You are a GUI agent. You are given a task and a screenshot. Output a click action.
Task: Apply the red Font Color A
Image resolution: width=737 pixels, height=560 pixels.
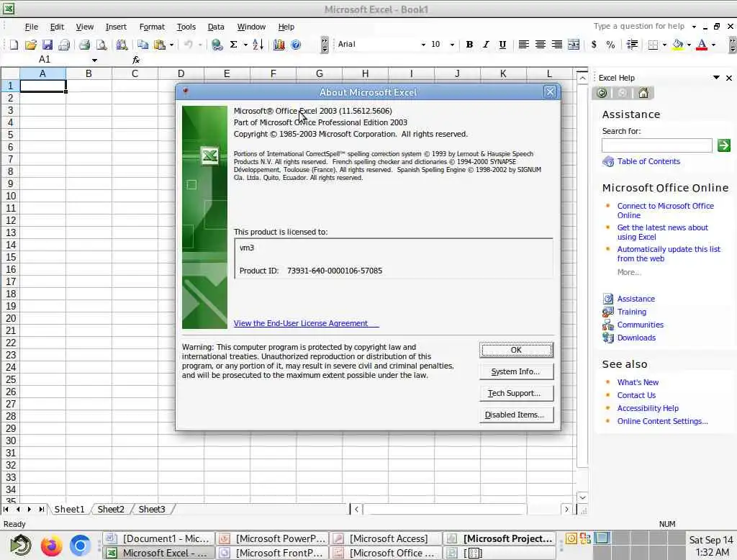click(702, 45)
